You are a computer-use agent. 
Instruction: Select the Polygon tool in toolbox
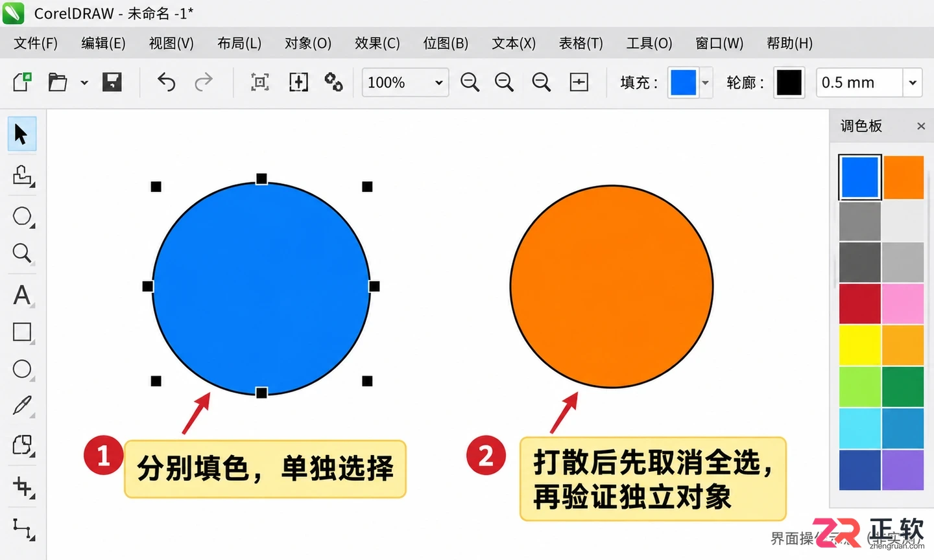pos(23,216)
